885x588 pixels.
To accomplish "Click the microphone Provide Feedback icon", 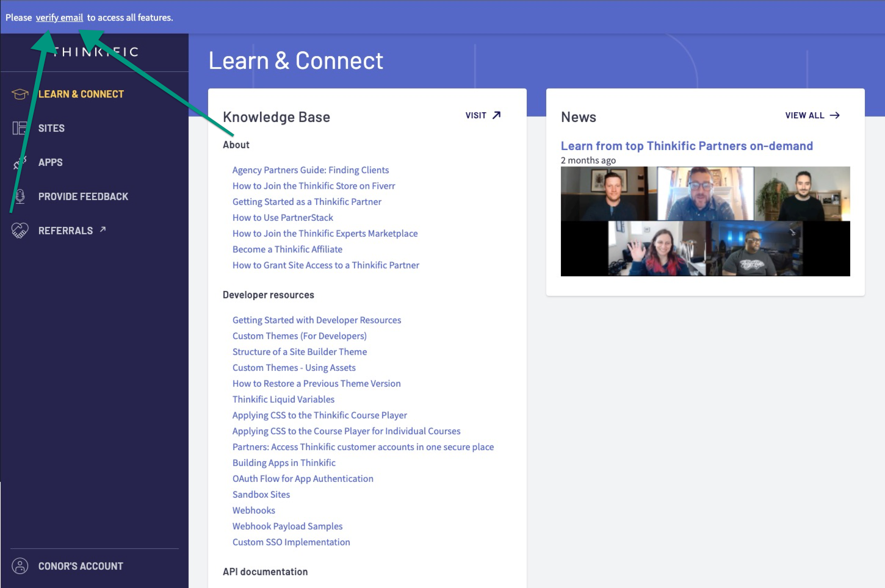I will [x=20, y=196].
